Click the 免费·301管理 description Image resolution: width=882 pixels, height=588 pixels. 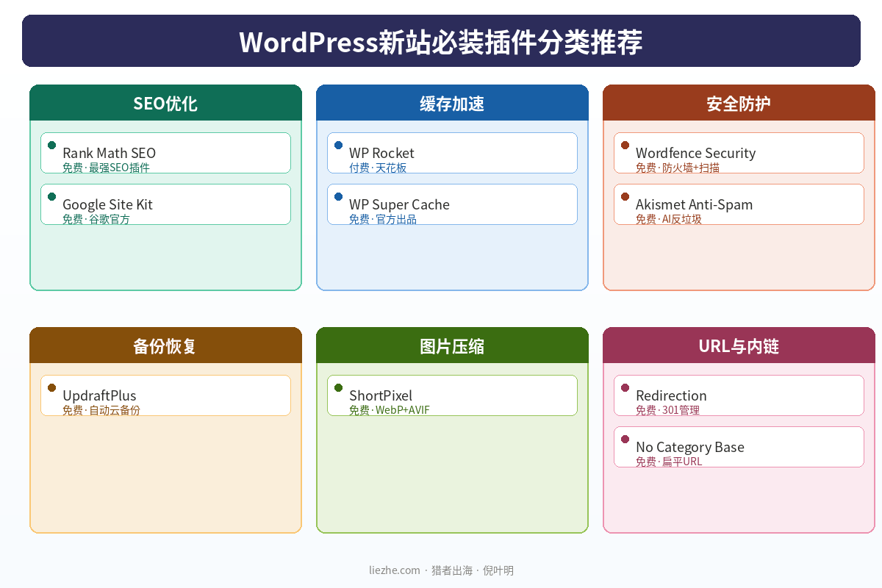[x=667, y=410]
